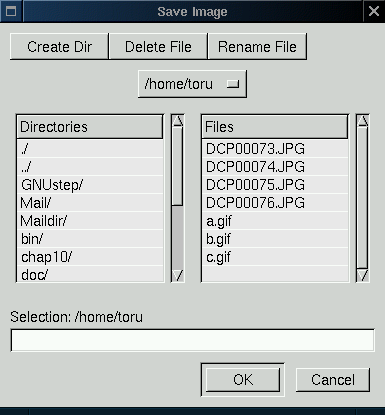Select the ./ directory entry
The width and height of the screenshot is (385, 415).
(x=90, y=149)
